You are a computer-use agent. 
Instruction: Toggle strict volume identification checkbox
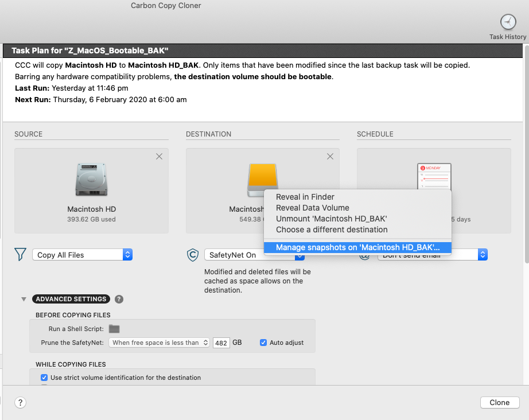[x=44, y=378]
